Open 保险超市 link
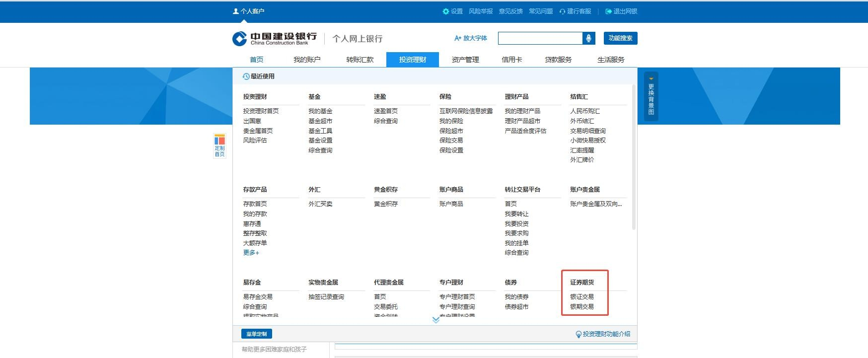Viewport: 868px width, 358px height. (x=451, y=131)
